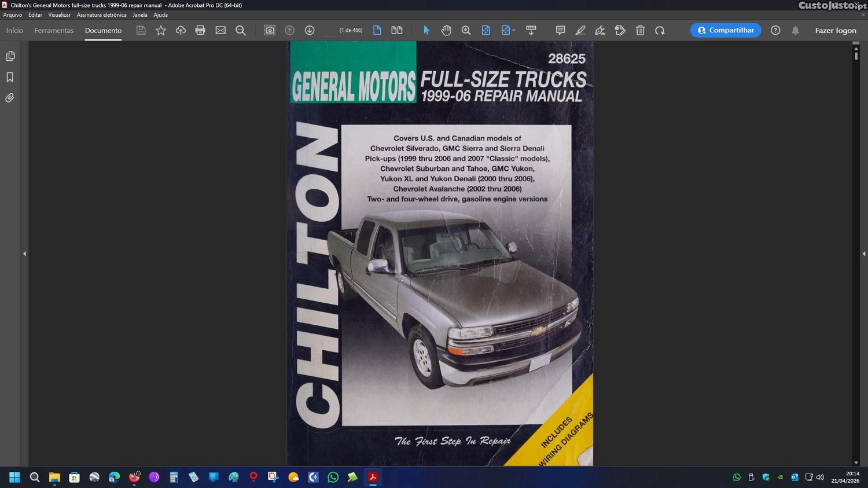The width and height of the screenshot is (868, 488).
Task: Click the highlighter text tool
Action: 580,30
